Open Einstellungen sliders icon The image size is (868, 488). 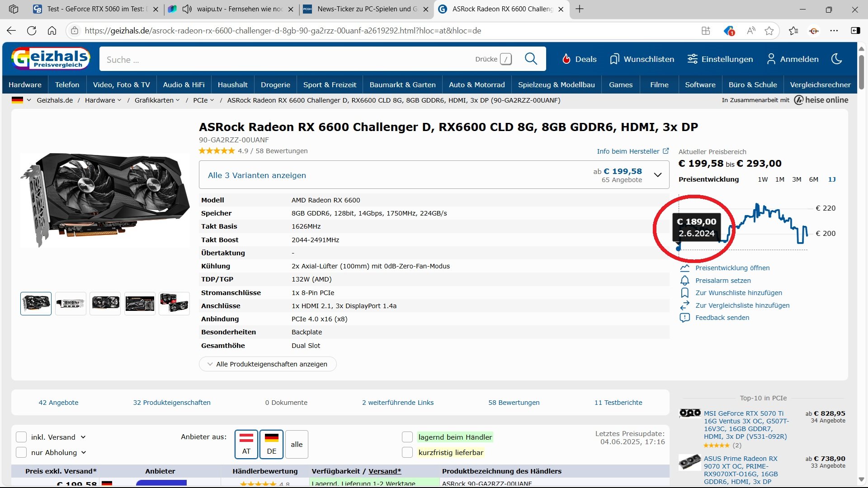point(692,59)
